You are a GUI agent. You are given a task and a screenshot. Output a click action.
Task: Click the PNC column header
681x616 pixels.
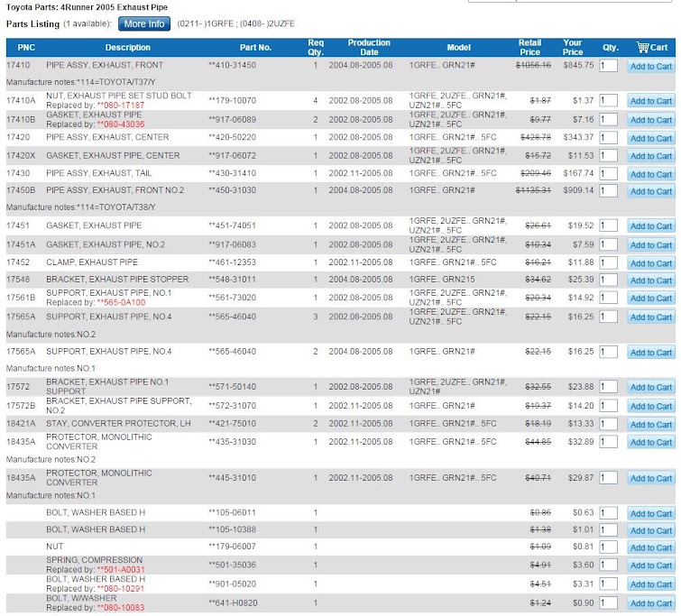point(26,48)
